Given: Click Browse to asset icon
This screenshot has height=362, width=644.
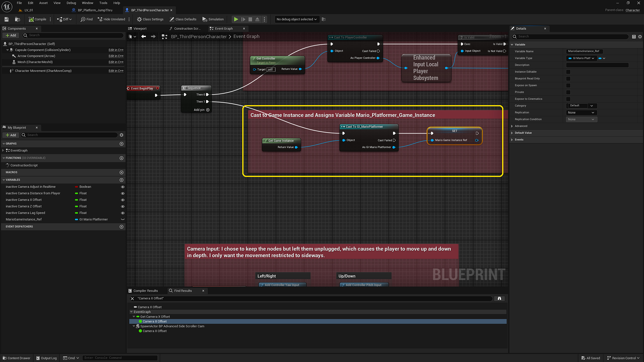Looking at the screenshot, I should (x=17, y=19).
